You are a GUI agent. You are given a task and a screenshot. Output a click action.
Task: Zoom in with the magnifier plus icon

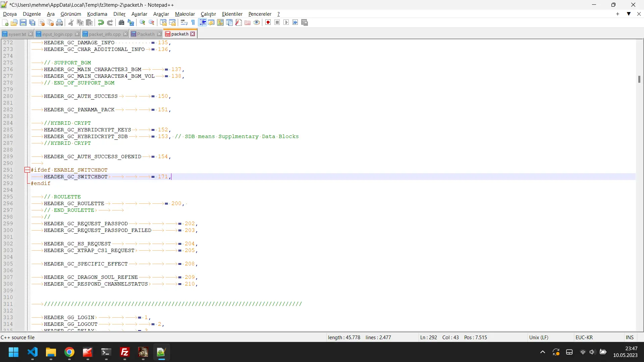[142, 22]
